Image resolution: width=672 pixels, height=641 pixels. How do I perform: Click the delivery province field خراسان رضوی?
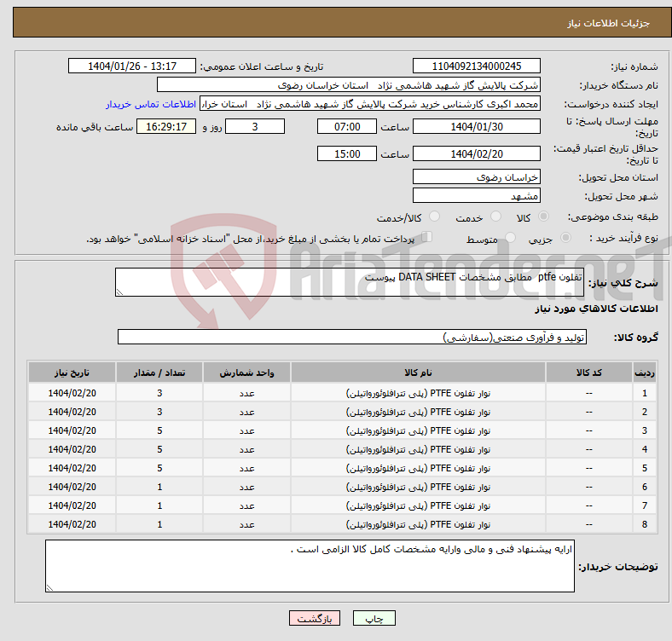(x=476, y=176)
